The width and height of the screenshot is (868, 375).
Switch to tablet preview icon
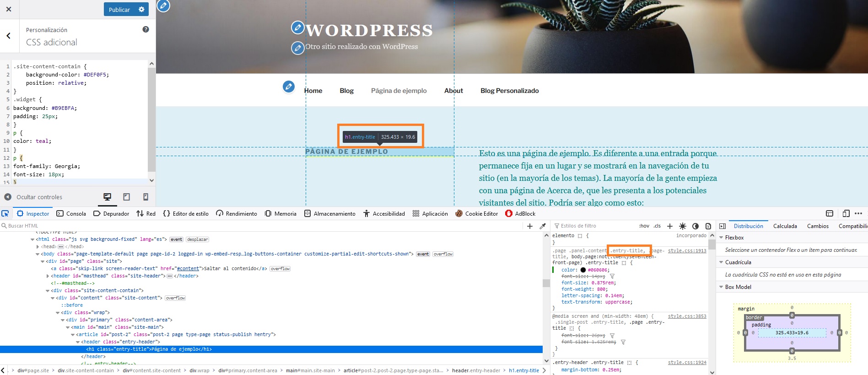click(x=127, y=197)
